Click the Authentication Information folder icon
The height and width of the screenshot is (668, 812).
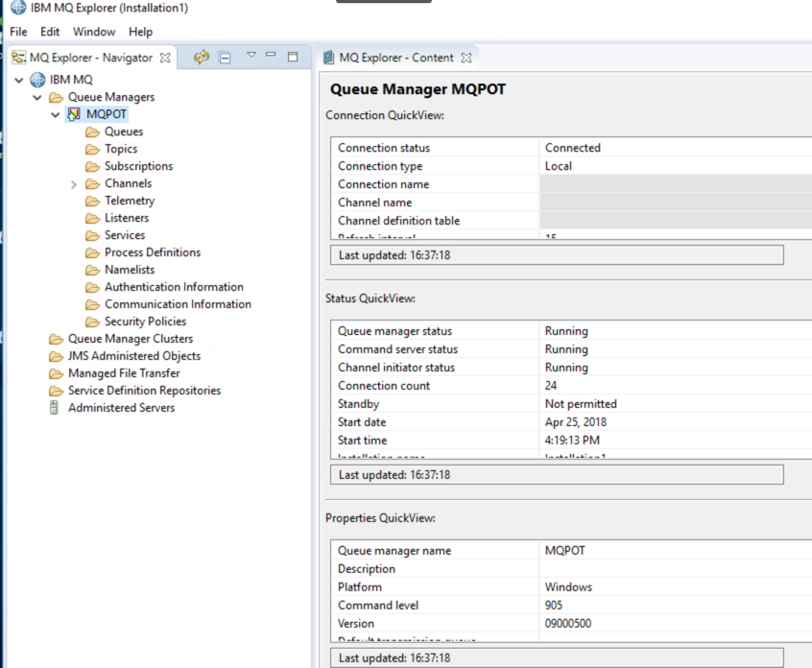(92, 287)
